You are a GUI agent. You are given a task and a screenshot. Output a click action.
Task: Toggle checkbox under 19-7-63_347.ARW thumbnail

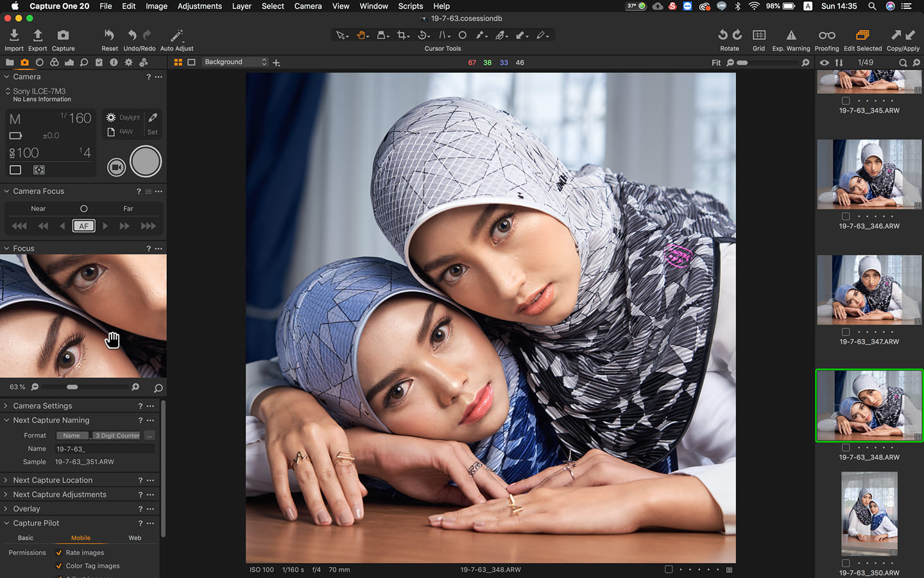coord(846,332)
